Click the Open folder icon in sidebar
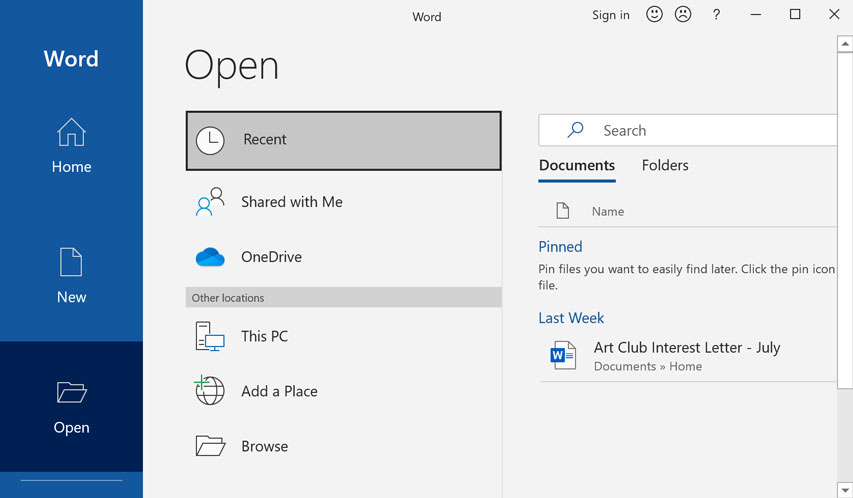 [71, 392]
